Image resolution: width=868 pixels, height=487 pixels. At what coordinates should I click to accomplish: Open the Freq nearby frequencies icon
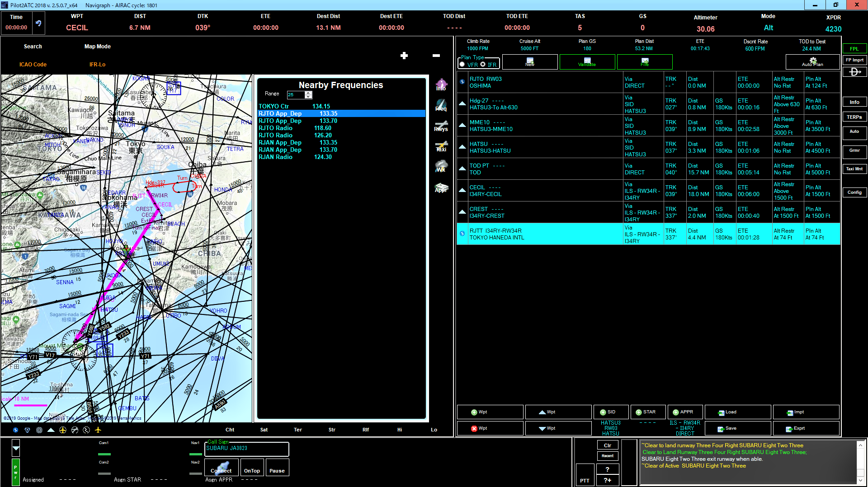click(441, 105)
